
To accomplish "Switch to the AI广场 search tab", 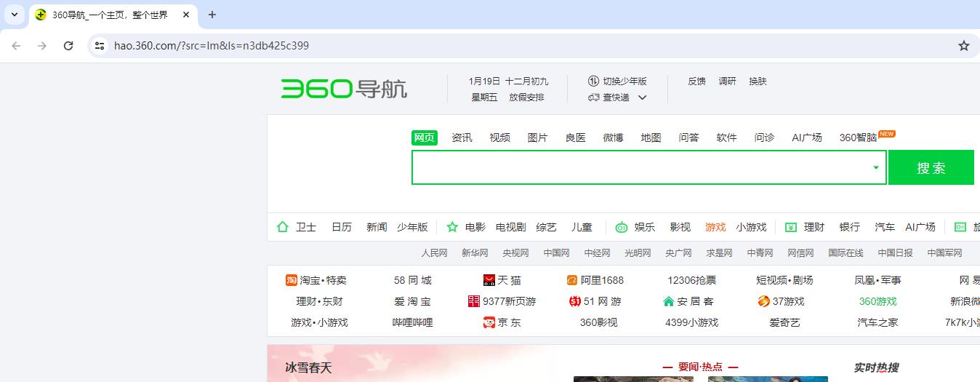I will pyautogui.click(x=807, y=138).
